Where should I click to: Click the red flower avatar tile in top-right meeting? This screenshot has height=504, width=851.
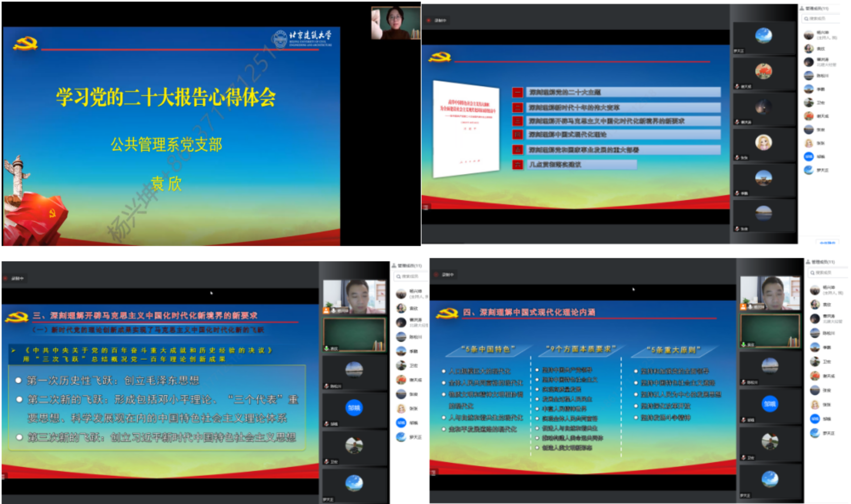(x=763, y=71)
